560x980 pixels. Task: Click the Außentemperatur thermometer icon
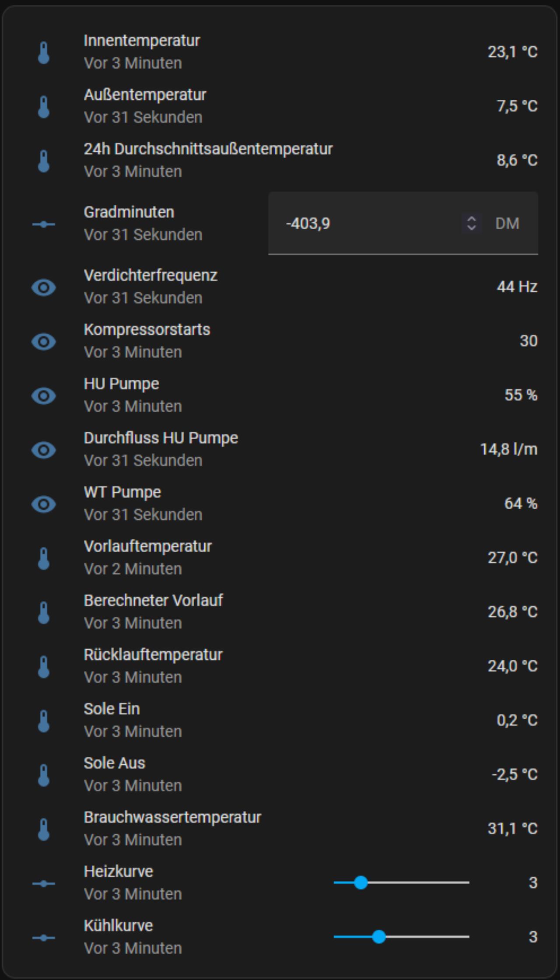click(44, 107)
